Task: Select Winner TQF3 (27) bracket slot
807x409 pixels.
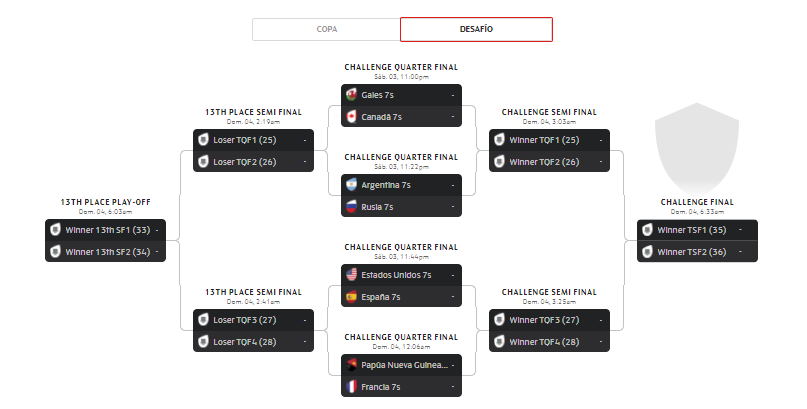Action: [549, 320]
